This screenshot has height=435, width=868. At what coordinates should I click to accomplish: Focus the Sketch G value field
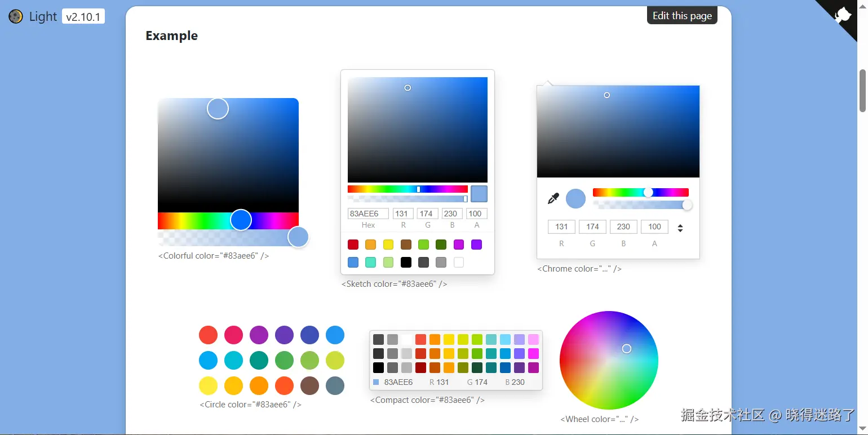pos(427,214)
